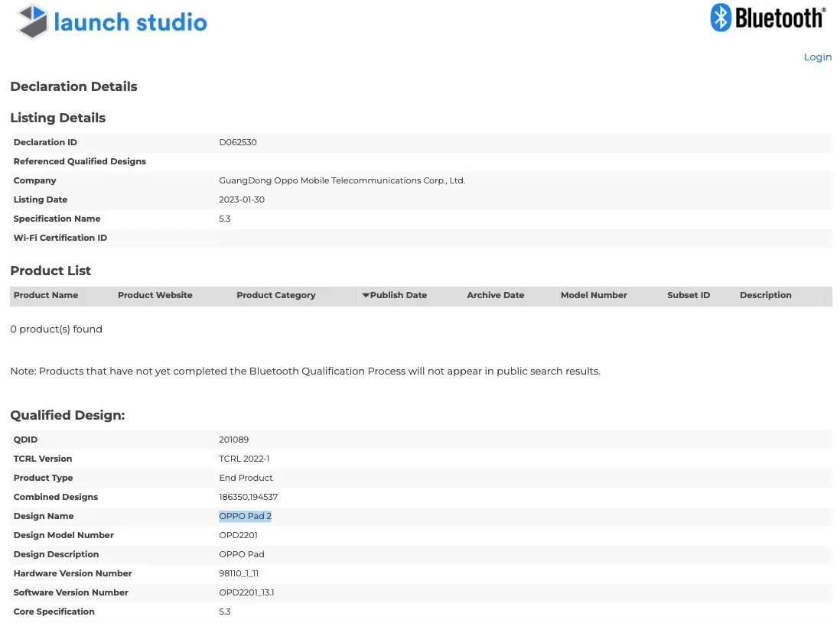This screenshot has width=840, height=623.
Task: Sort by the Product Website column header
Action: 155,295
